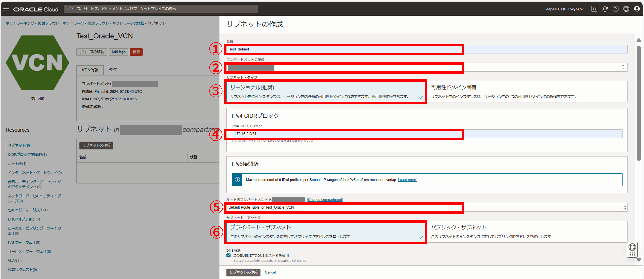Open the language globe menu
644x279 pixels.
point(626,9)
